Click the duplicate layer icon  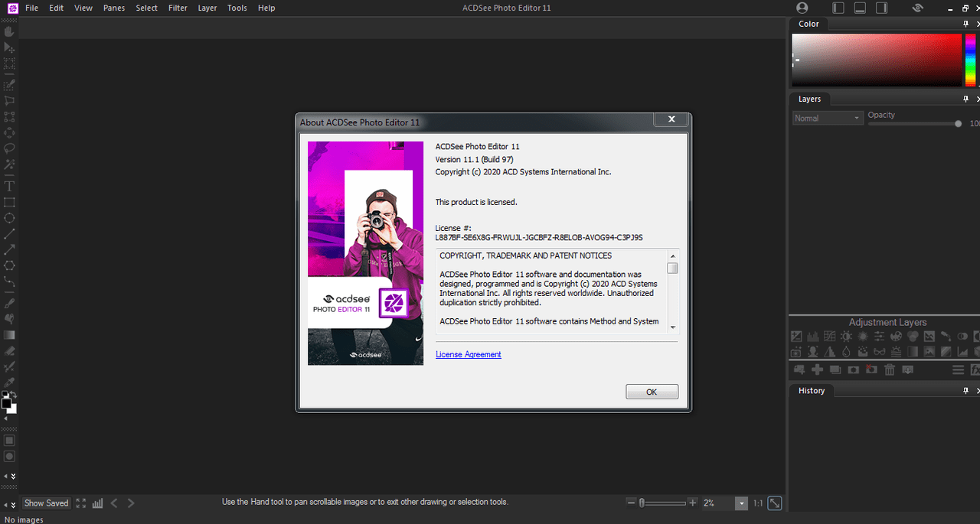(835, 369)
